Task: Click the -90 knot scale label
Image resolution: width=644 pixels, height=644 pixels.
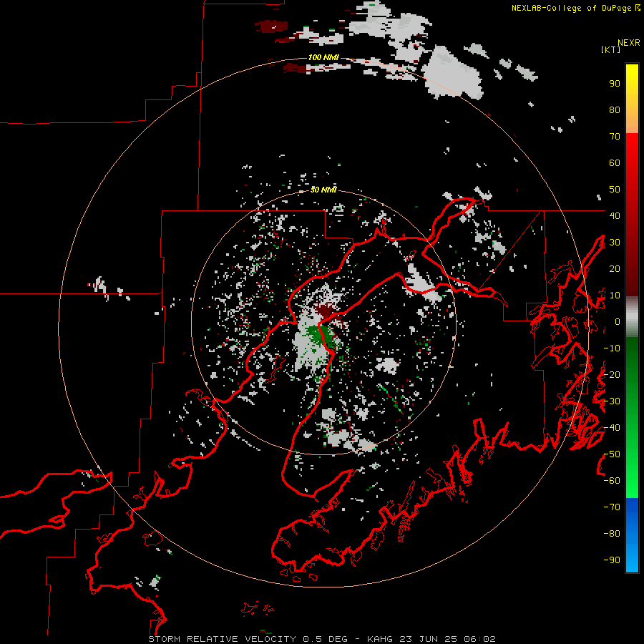Action: tap(612, 560)
